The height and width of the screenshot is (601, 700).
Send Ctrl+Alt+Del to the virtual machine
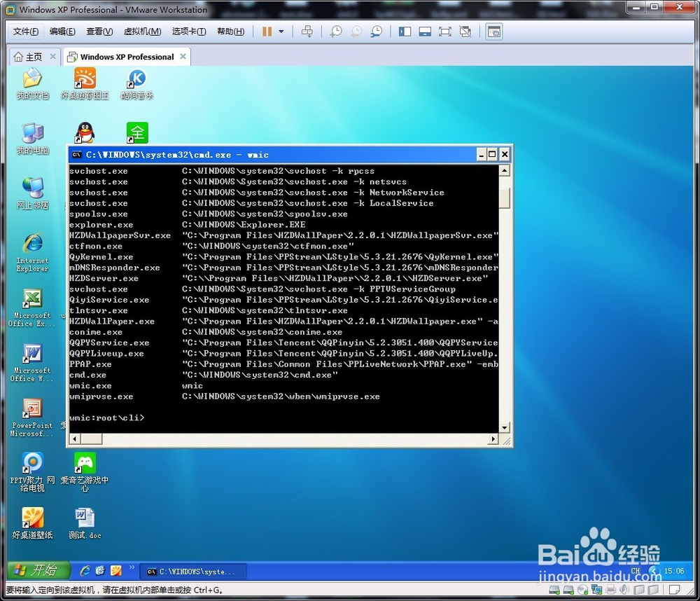307,32
